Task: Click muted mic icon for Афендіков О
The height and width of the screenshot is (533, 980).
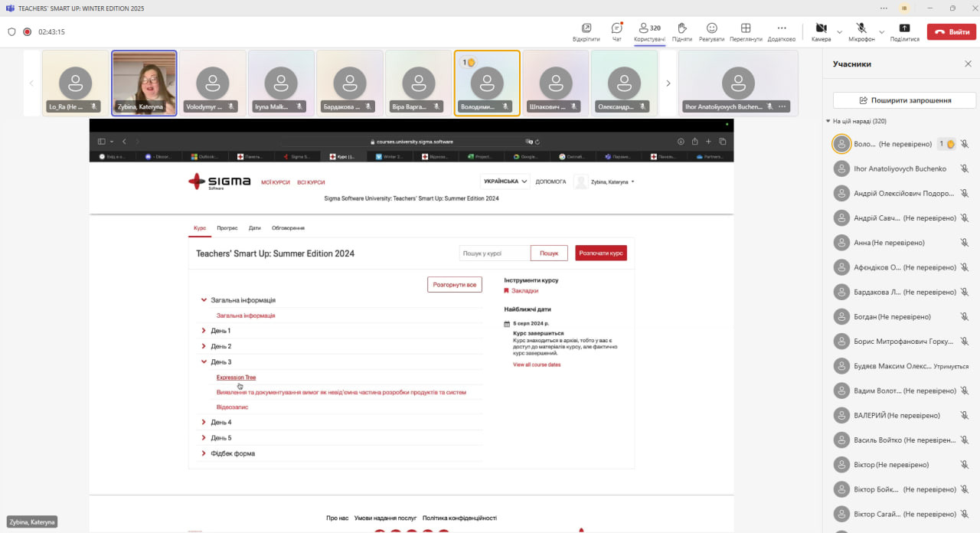Action: 965,267
